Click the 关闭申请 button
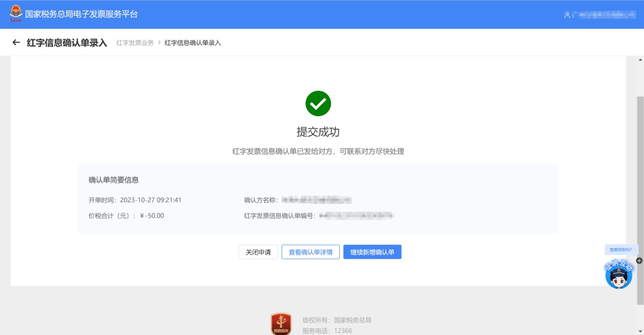 point(258,252)
